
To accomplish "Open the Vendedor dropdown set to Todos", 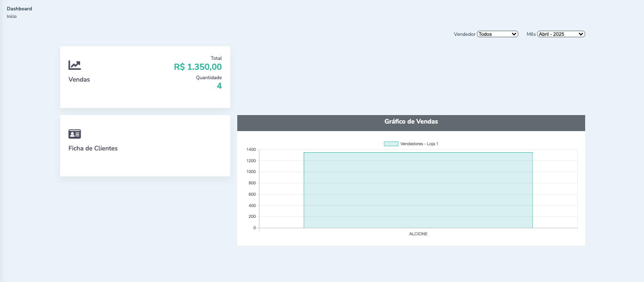I will pos(497,34).
